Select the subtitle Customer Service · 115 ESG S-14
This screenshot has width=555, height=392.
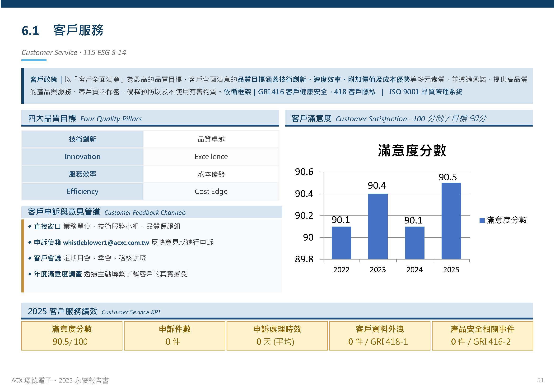point(74,52)
